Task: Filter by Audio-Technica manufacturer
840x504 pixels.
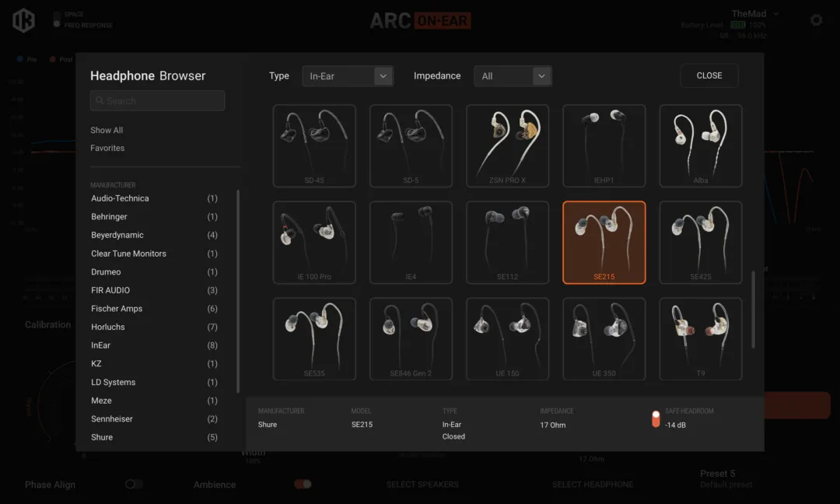Action: point(154,198)
